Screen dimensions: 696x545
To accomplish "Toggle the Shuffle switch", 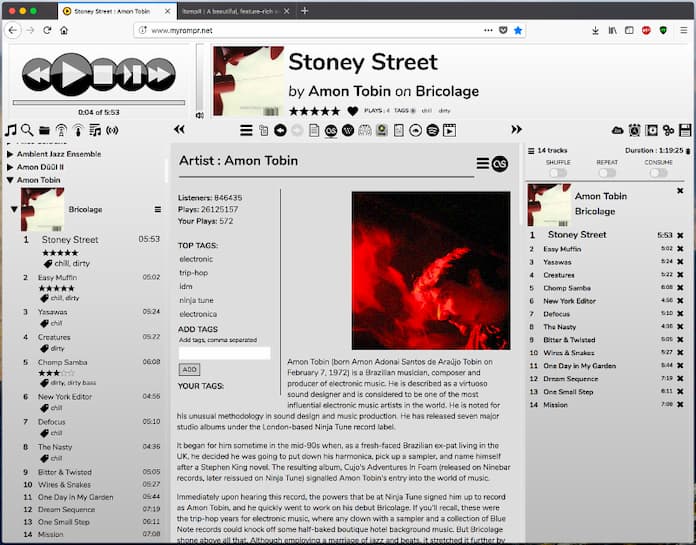I will 557,173.
